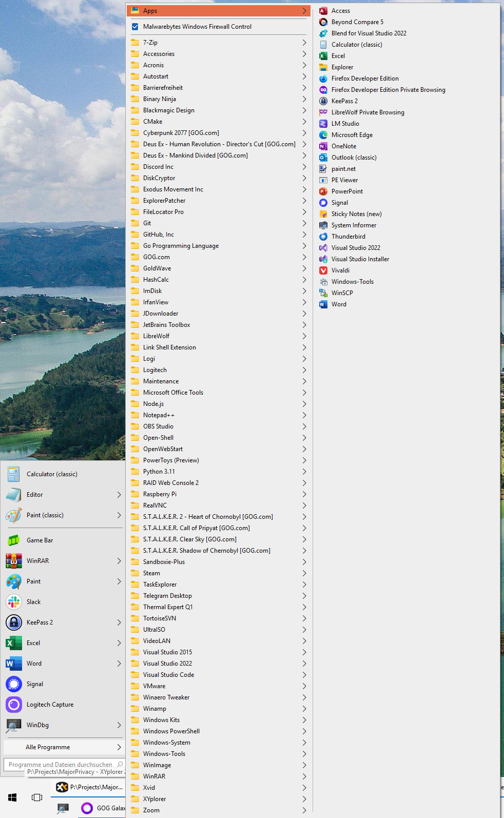The width and height of the screenshot is (504, 818).
Task: Select Windows-Tools in Apps submenu
Action: pyautogui.click(x=407, y=282)
